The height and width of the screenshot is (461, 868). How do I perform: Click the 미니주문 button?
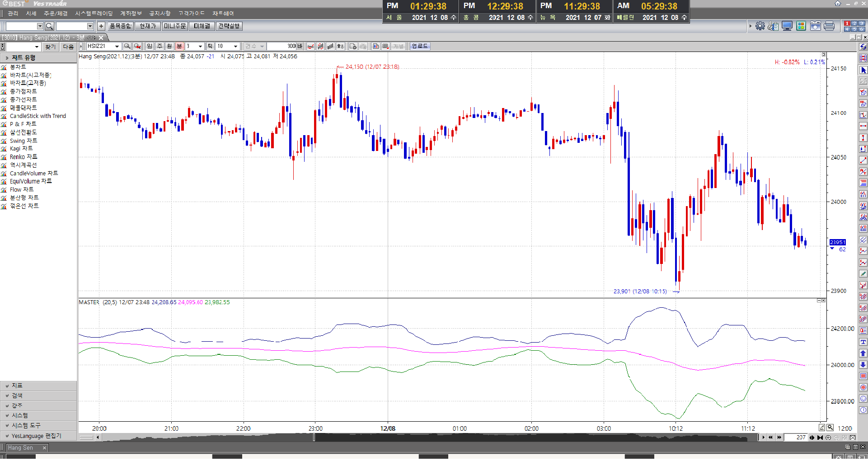[x=175, y=26]
